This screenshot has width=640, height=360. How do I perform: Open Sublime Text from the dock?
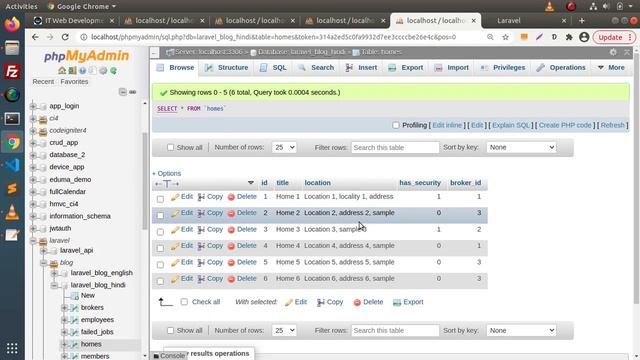click(12, 189)
